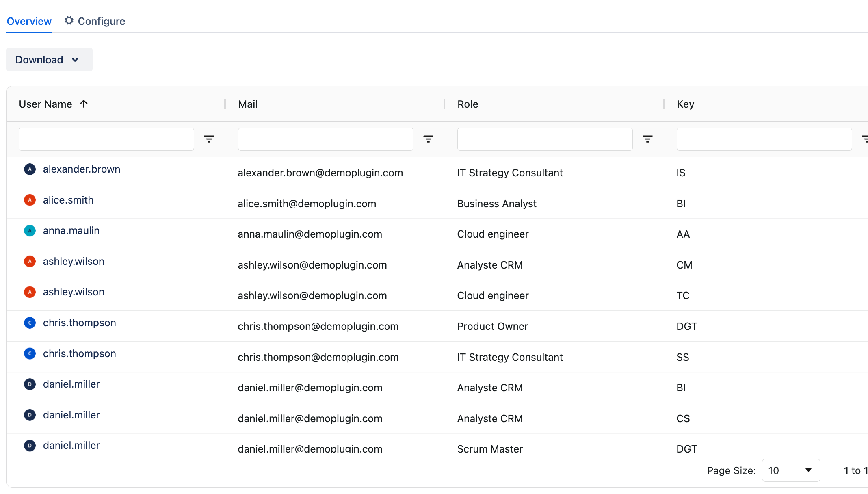Click the Mail filter text field
The width and height of the screenshot is (868, 494).
click(325, 139)
